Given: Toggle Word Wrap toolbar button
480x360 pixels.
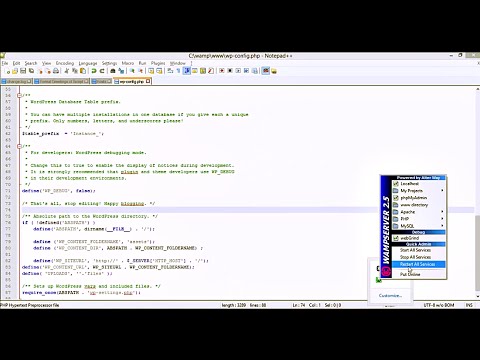Looking at the screenshot, I should pyautogui.click(x=170, y=71).
